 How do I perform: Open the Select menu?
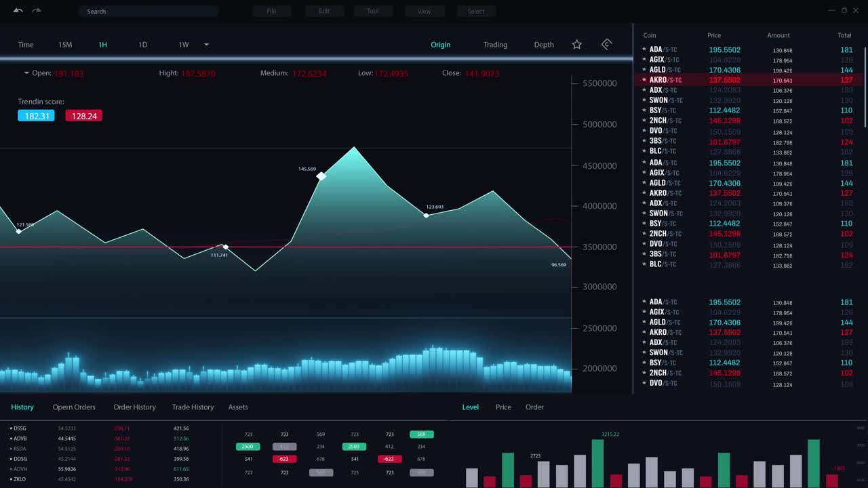[x=476, y=12]
